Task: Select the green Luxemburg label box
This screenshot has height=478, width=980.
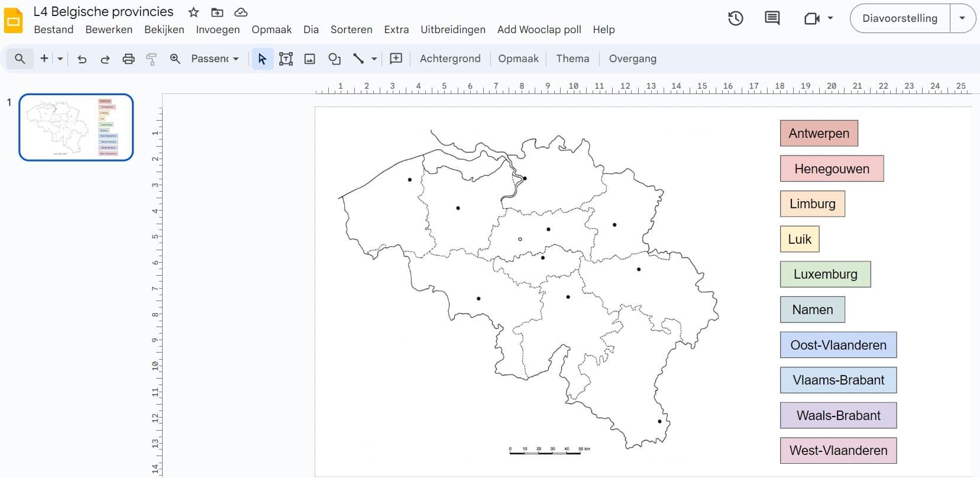Action: pyautogui.click(x=825, y=274)
